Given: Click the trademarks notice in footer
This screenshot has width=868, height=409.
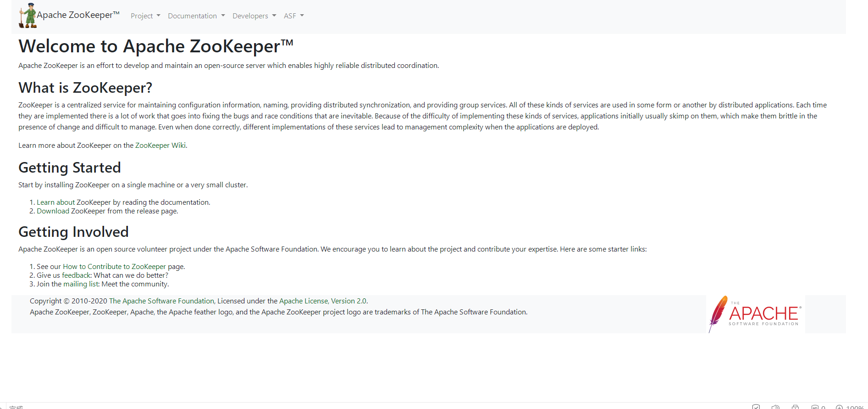Looking at the screenshot, I should (279, 312).
